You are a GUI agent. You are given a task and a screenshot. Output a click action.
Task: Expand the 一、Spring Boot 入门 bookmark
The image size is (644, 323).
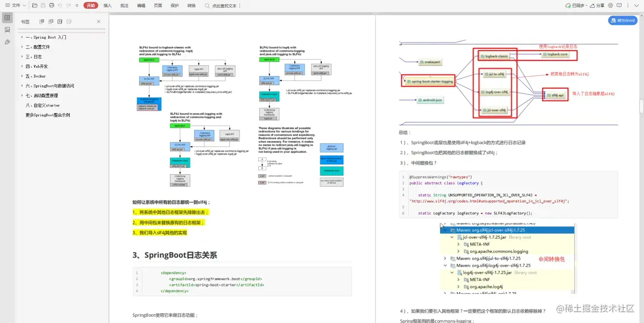click(22, 37)
